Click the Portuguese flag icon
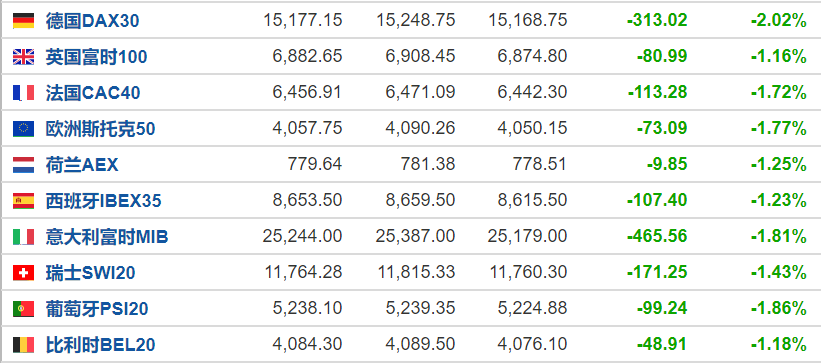The width and height of the screenshot is (821, 363). coord(24,309)
